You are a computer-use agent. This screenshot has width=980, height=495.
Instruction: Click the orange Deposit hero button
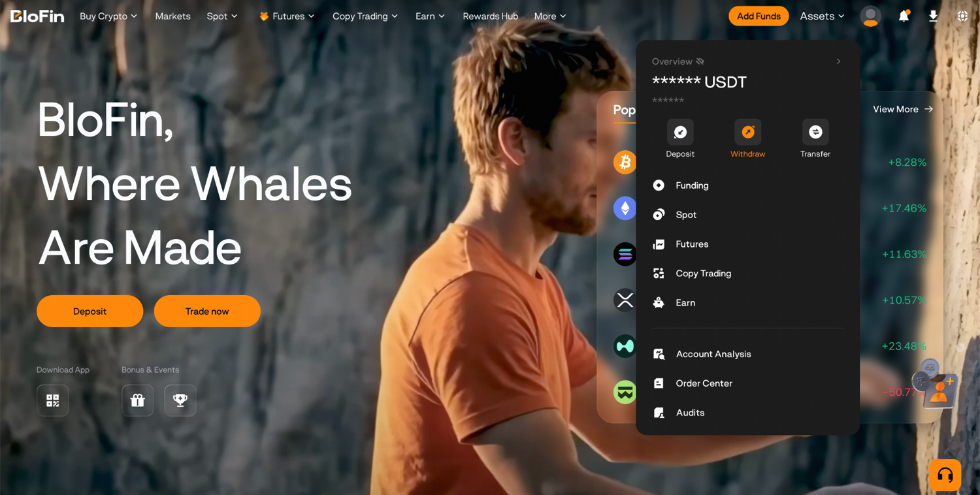pos(90,311)
